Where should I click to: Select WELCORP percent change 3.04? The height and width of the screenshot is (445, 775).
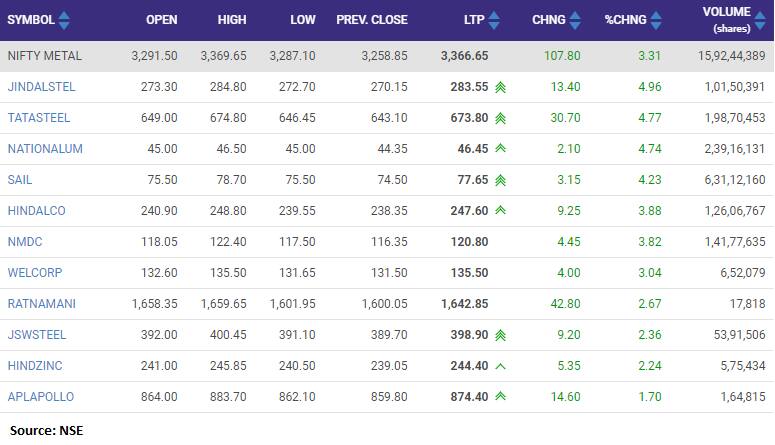pos(649,273)
